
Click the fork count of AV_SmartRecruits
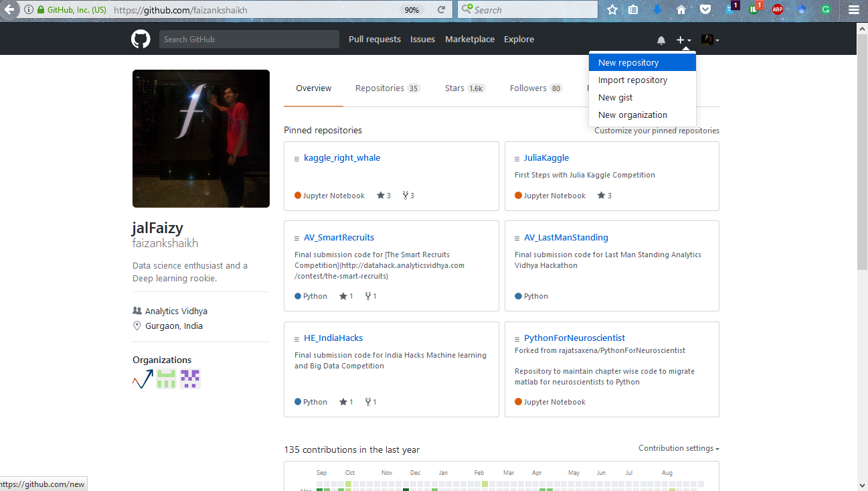[371, 296]
